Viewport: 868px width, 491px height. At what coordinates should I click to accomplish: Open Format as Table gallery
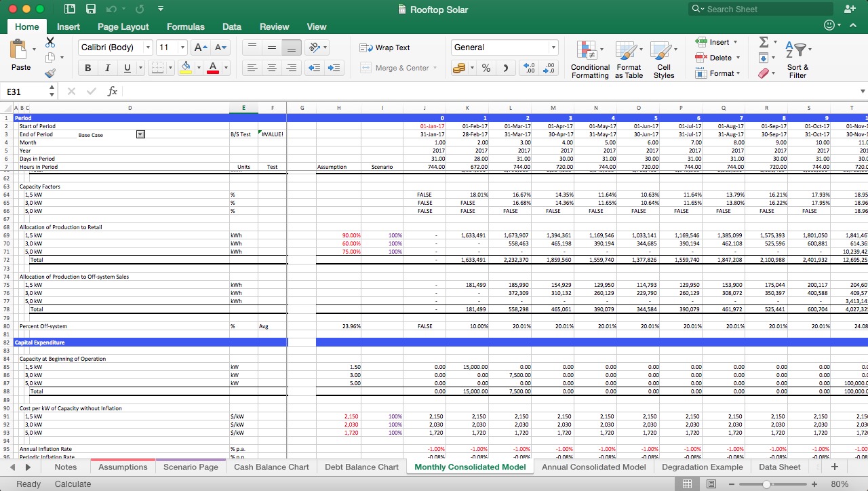pos(629,60)
